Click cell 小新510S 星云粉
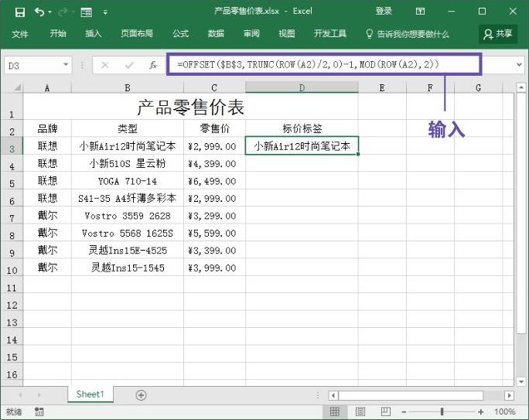Viewport: 529px width, 420px height. click(x=128, y=164)
